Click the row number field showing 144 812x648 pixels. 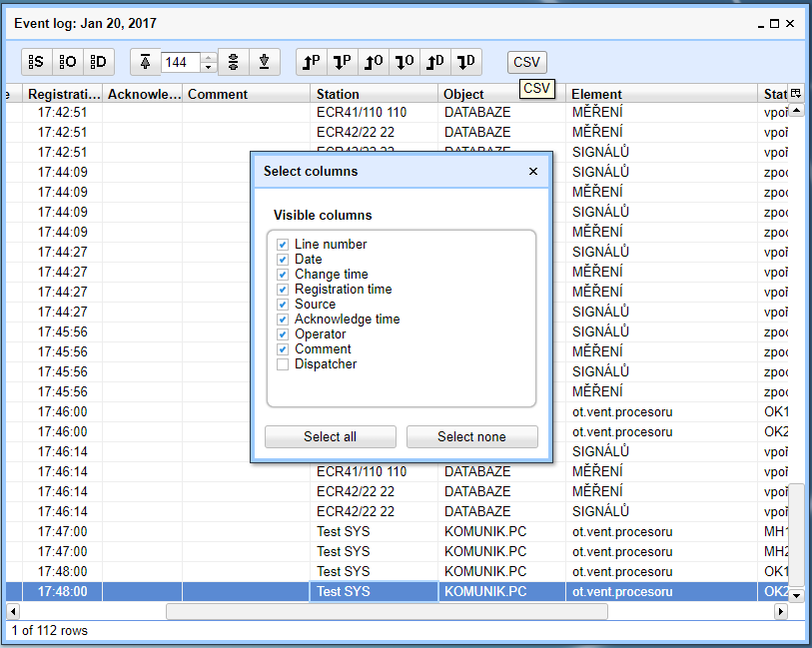tap(180, 62)
